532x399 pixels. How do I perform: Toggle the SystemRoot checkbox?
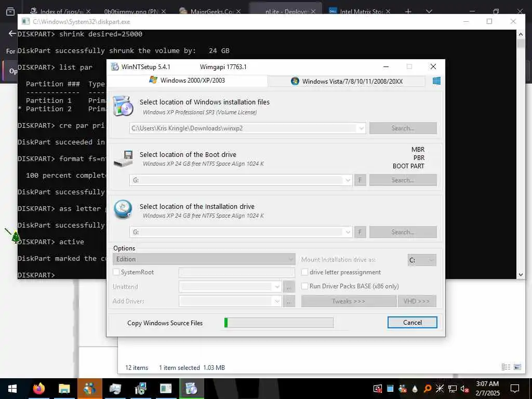pyautogui.click(x=116, y=272)
